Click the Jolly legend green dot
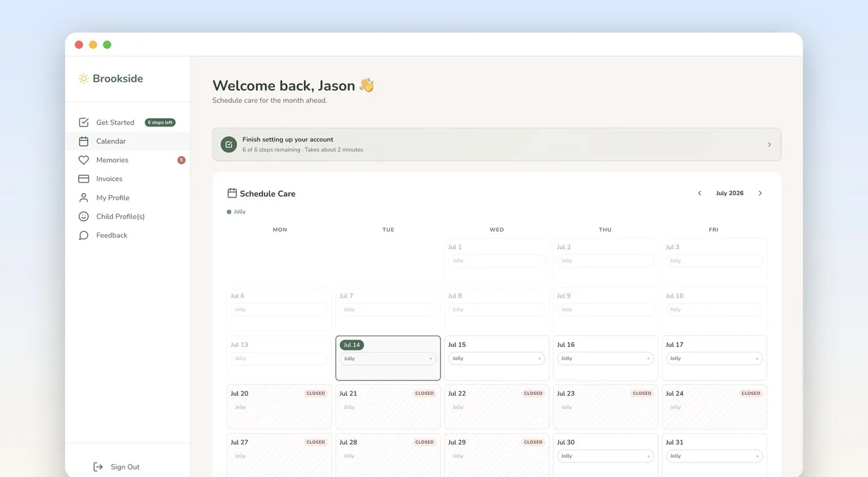 point(229,212)
